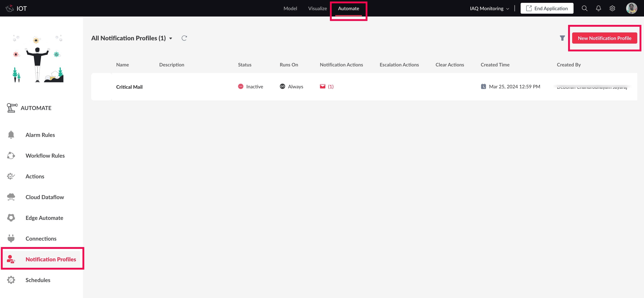Open Alarm Rules in sidebar
This screenshot has height=298, width=644.
coord(40,135)
